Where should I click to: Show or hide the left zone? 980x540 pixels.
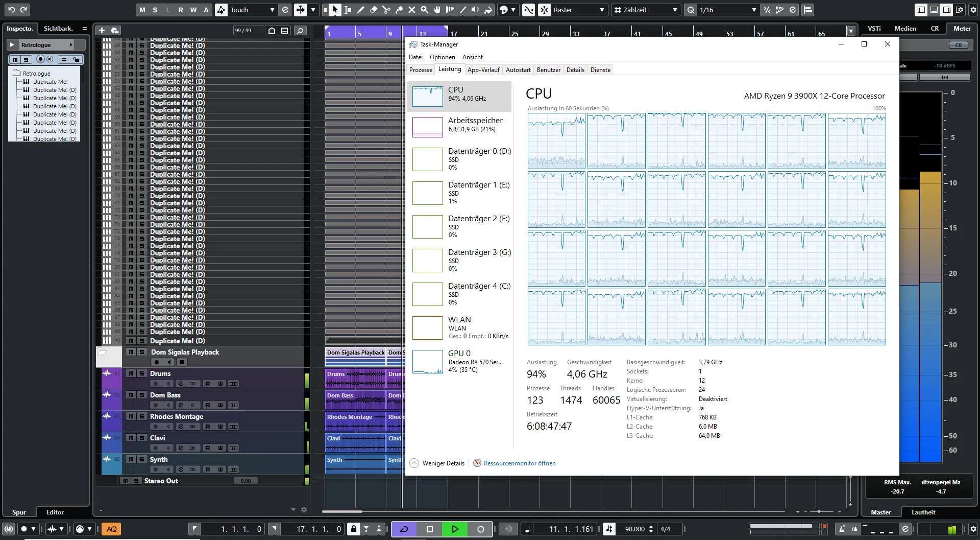[x=921, y=10]
